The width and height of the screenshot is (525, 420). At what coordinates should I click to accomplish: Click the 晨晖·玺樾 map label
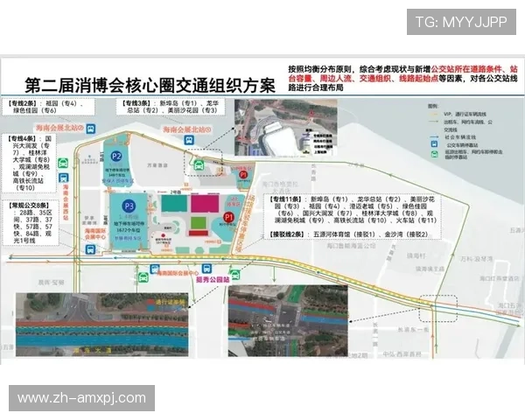tap(51, 283)
